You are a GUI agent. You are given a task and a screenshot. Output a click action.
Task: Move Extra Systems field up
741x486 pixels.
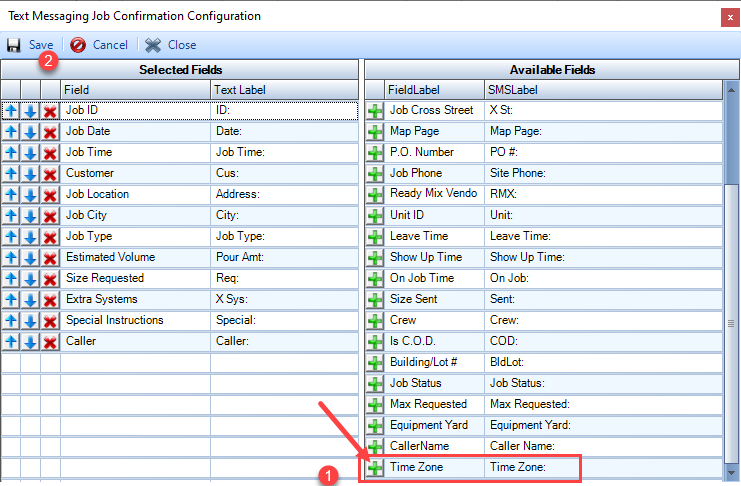point(11,300)
